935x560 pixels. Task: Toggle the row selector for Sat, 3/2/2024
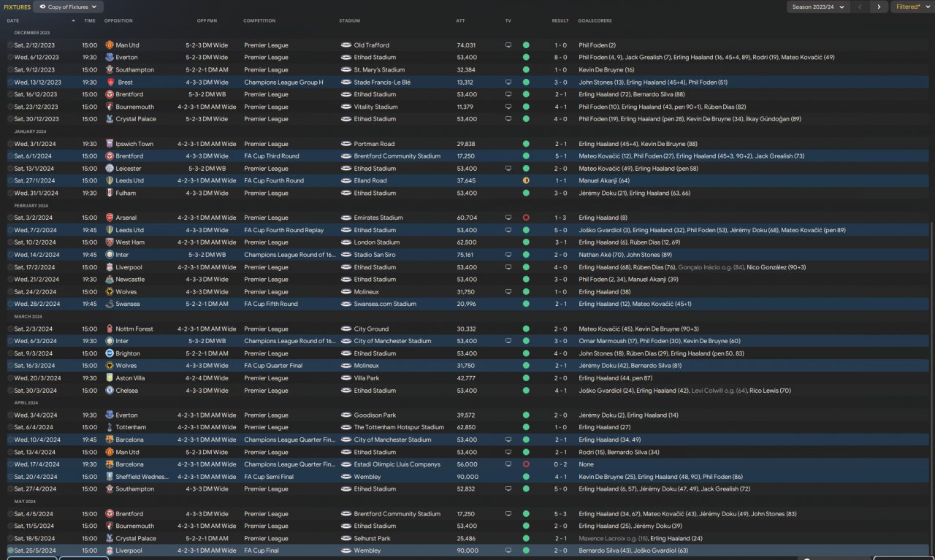pyautogui.click(x=10, y=218)
